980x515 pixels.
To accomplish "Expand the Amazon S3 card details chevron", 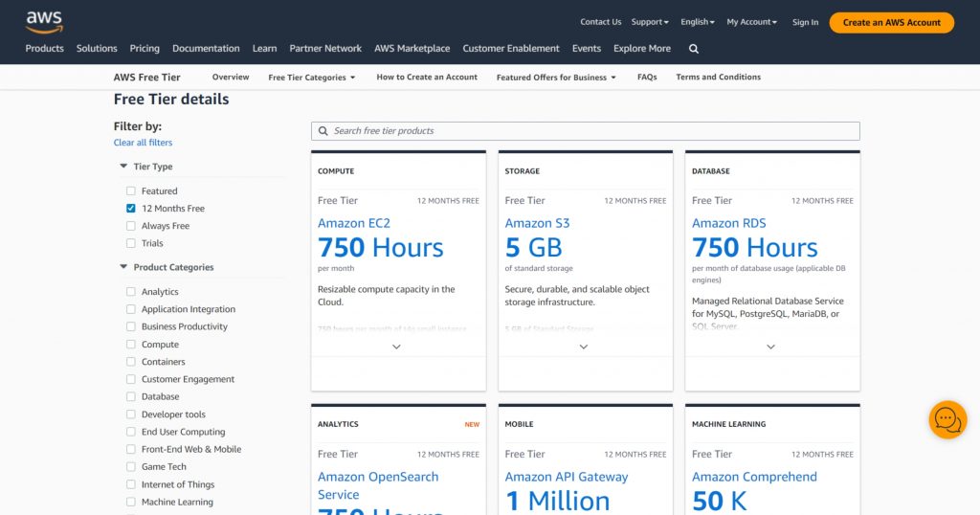I will pos(584,347).
